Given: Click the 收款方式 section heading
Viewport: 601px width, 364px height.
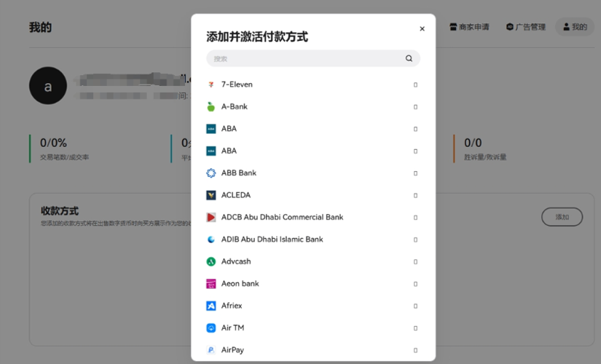Looking at the screenshot, I should tap(60, 210).
